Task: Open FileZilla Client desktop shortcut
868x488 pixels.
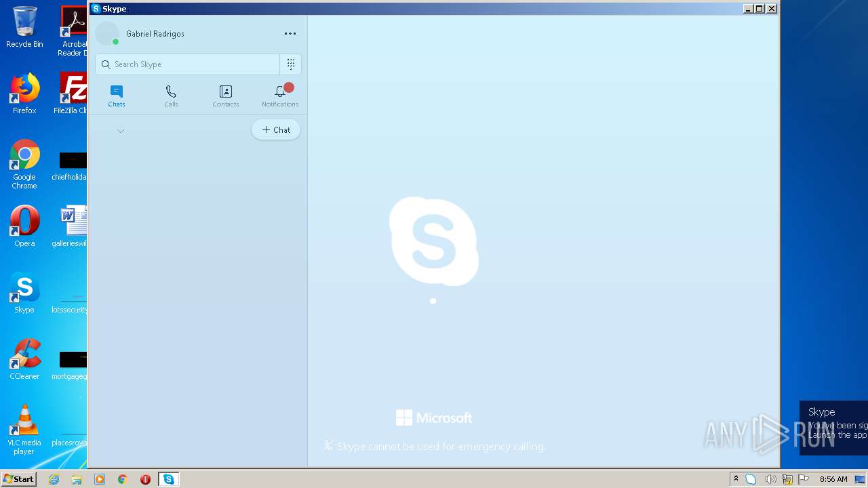Action: pyautogui.click(x=71, y=94)
